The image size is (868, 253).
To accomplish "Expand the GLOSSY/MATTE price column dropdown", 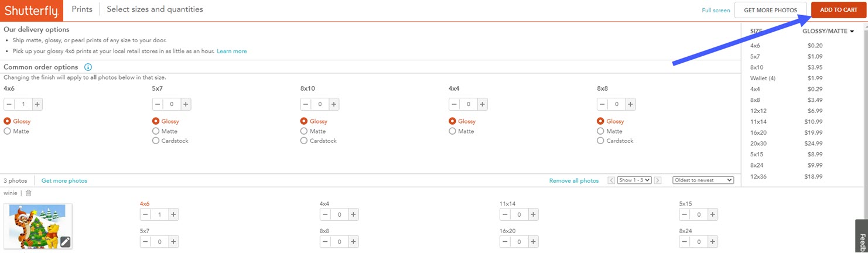I will point(851,32).
